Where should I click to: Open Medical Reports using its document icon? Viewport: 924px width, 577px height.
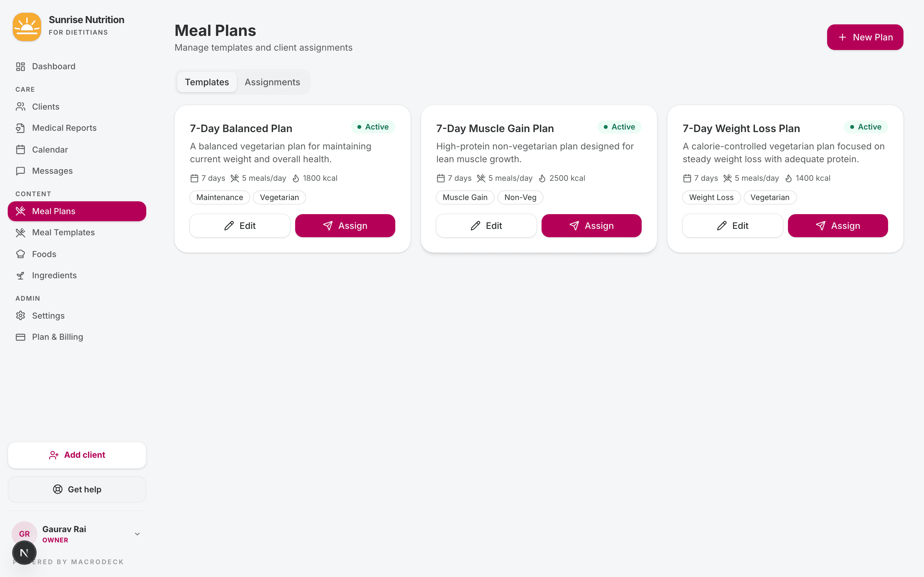coord(21,128)
